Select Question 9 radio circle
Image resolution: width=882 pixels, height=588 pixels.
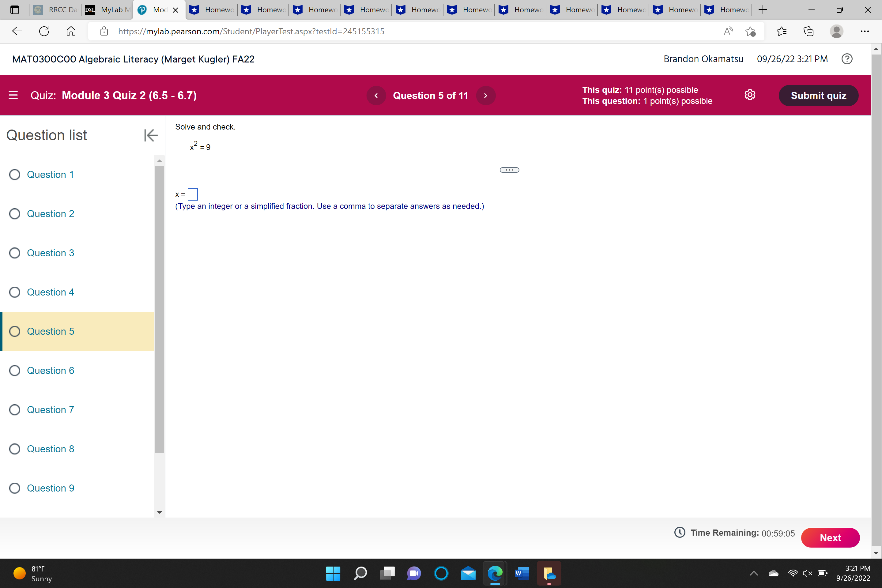tap(15, 488)
